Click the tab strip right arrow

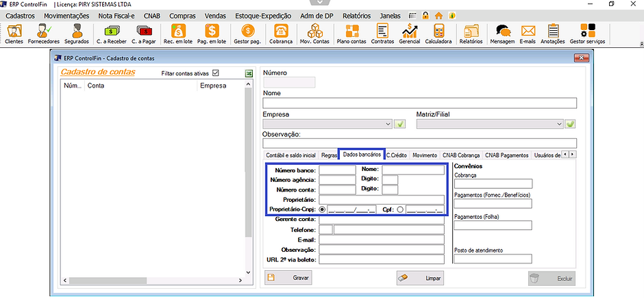(572, 155)
